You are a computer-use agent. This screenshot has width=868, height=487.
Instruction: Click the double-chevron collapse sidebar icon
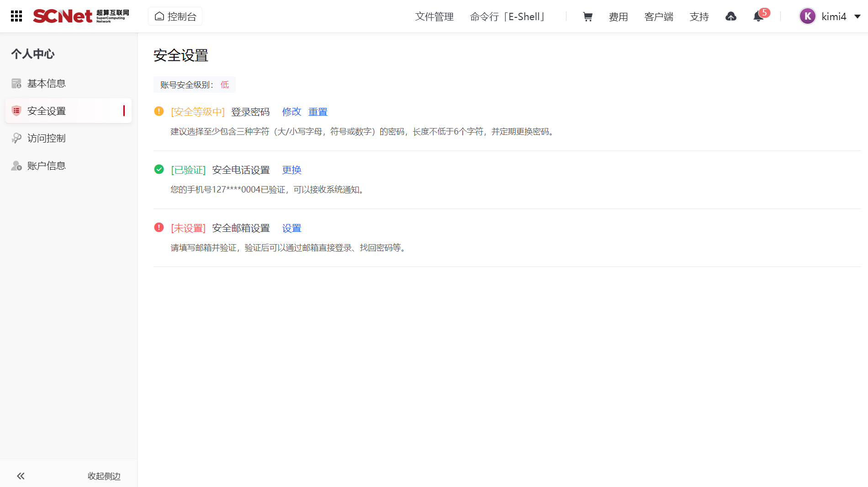(x=21, y=476)
